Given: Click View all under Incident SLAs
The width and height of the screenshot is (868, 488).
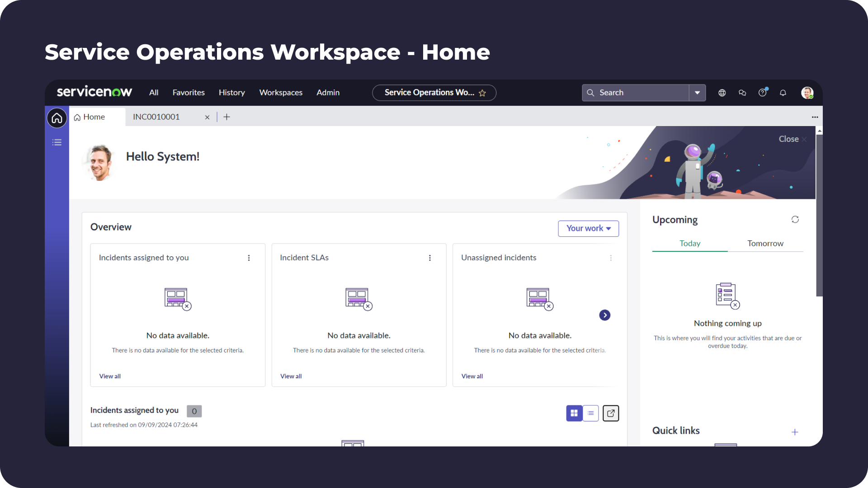Looking at the screenshot, I should click(290, 375).
